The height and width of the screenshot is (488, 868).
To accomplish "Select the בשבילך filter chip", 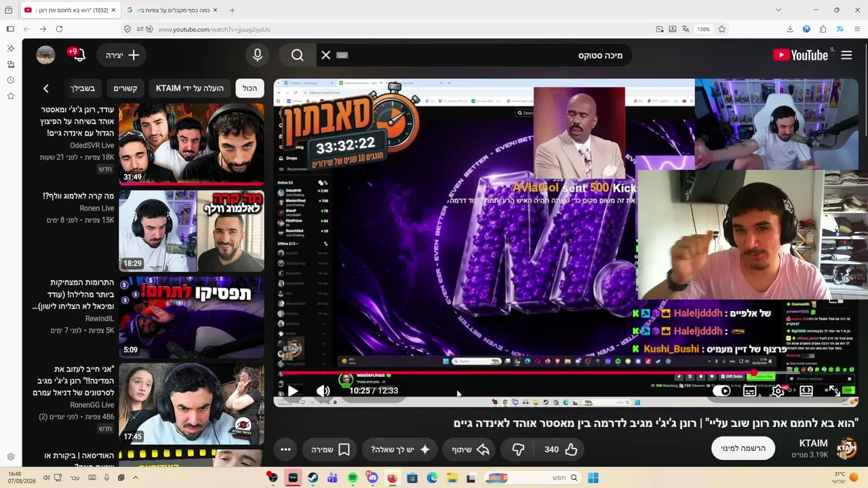I will click(x=82, y=88).
